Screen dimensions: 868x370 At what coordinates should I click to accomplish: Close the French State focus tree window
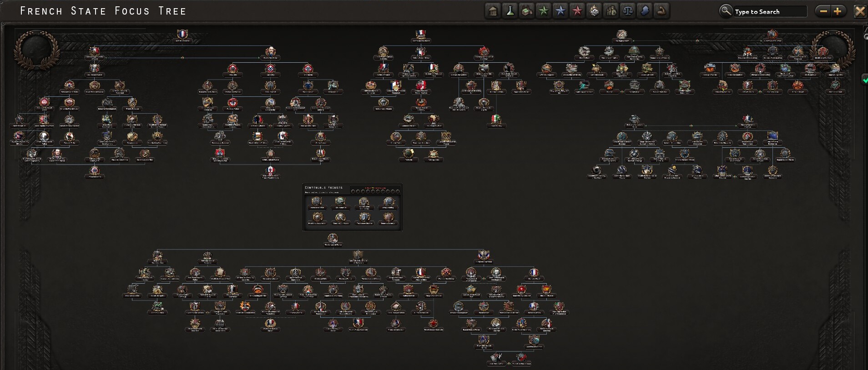(860, 11)
